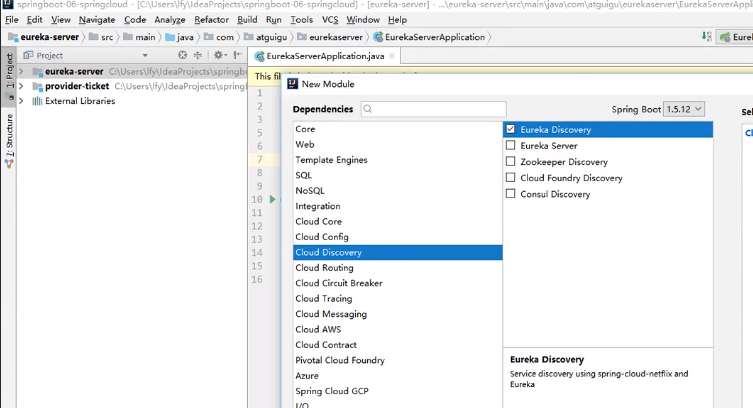Open the Edit menu
The height and width of the screenshot is (408, 753).
34,20
